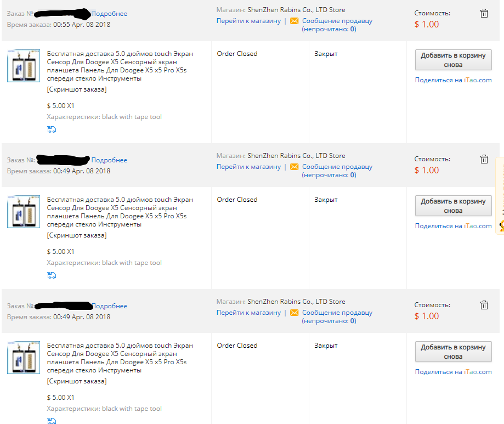Click the trash icon of second order
Image resolution: width=504 pixels, height=424 pixels.
tap(484, 159)
